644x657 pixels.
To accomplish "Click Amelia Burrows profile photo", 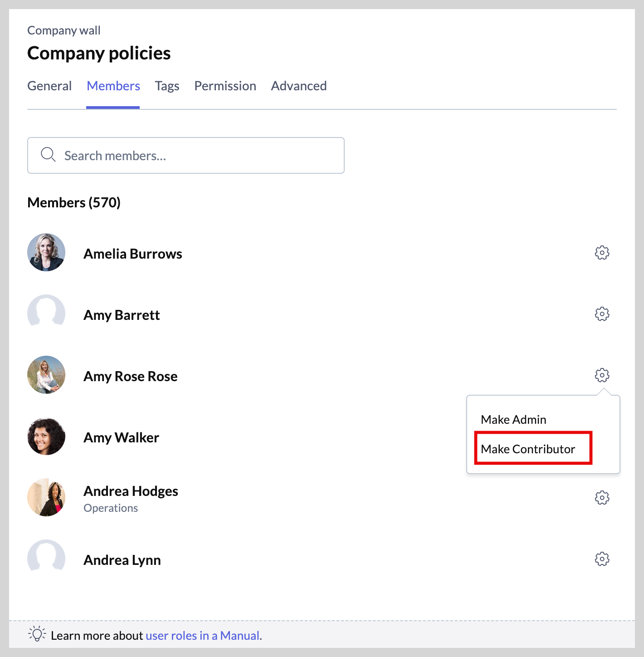I will pyautogui.click(x=46, y=253).
